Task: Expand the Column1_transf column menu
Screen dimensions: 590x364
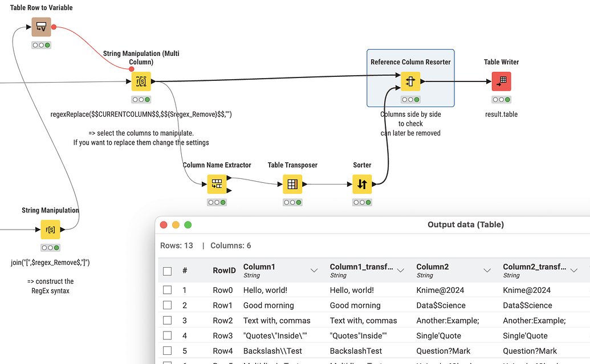Action: click(x=400, y=271)
